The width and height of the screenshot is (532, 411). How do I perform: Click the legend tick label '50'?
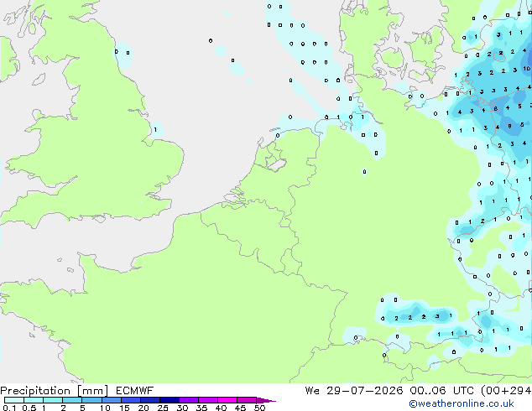coord(259,408)
